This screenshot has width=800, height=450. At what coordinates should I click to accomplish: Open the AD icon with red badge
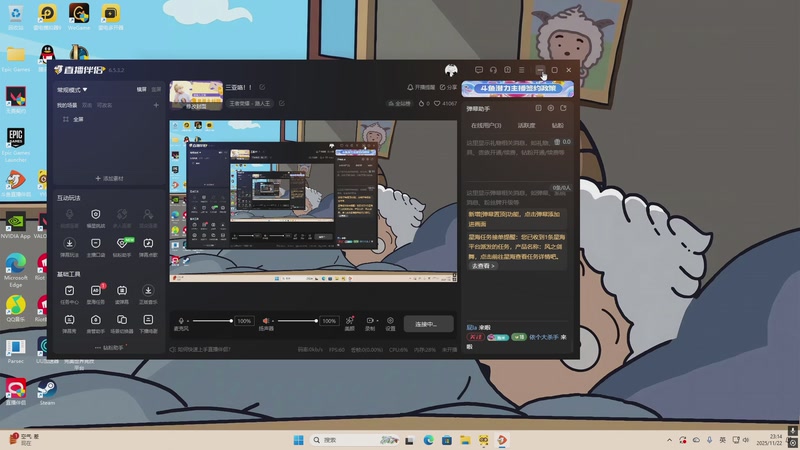pos(95,291)
